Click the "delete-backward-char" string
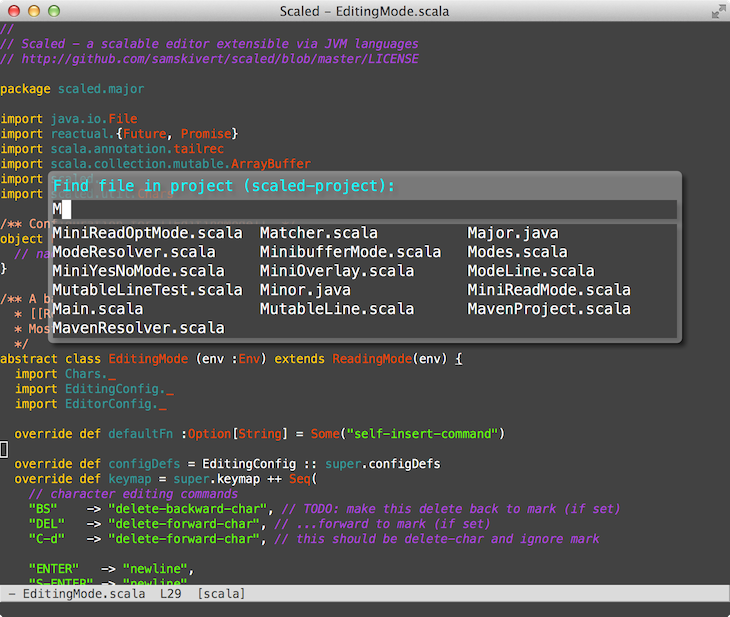Viewport: 730px width, 617px height. tap(188, 509)
